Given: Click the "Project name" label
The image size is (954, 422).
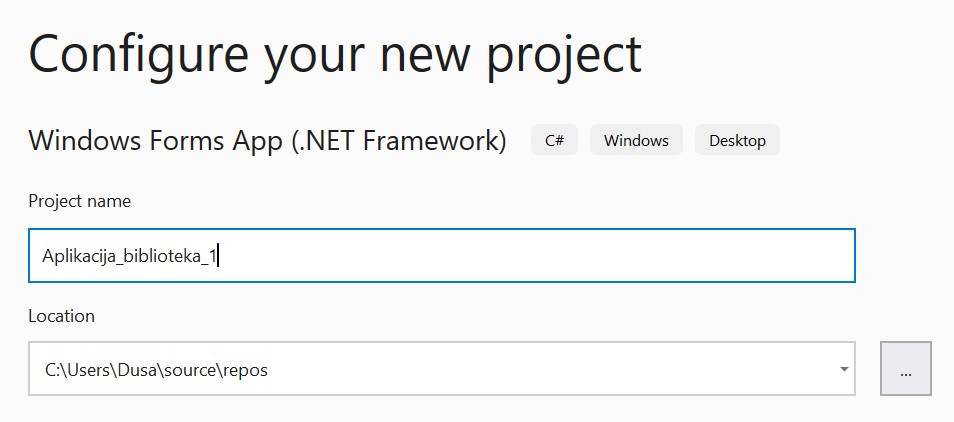Looking at the screenshot, I should 79,201.
